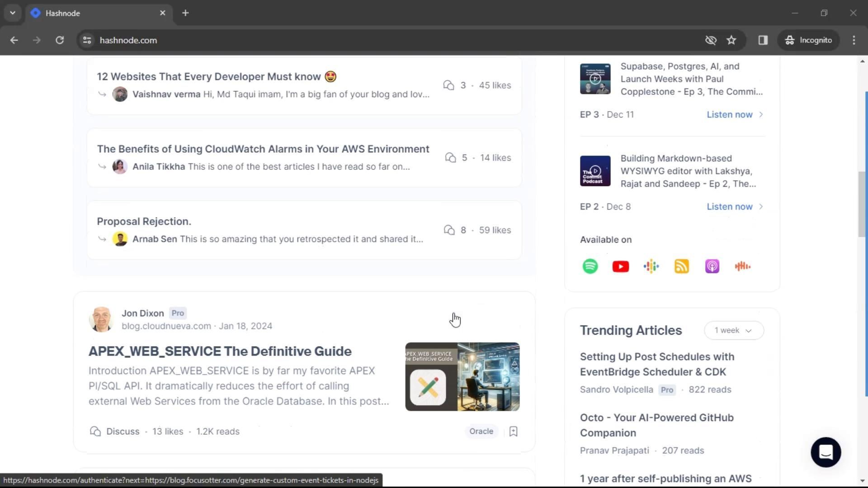Image resolution: width=868 pixels, height=488 pixels.
Task: Click comments icon on Proposal Rejection
Action: click(x=449, y=230)
